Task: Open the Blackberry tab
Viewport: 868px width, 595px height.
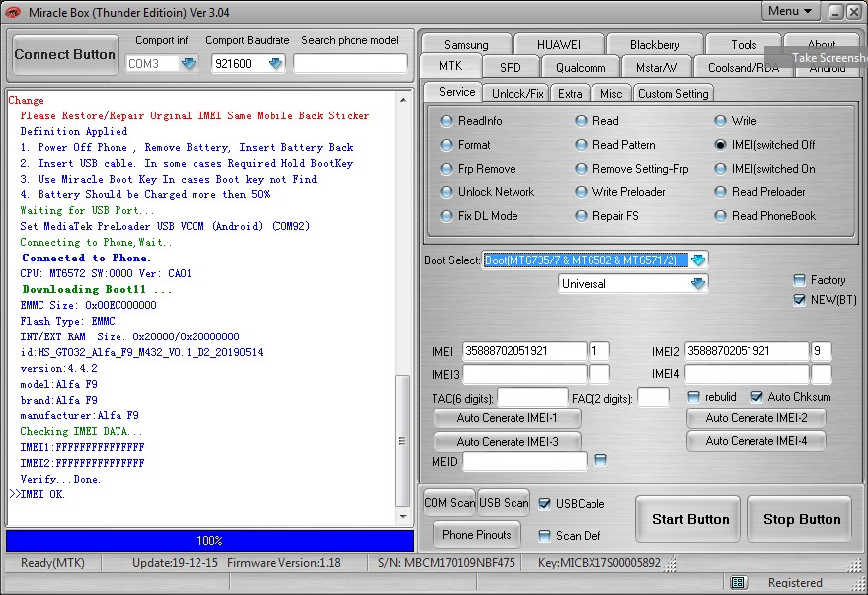Action: (x=655, y=44)
